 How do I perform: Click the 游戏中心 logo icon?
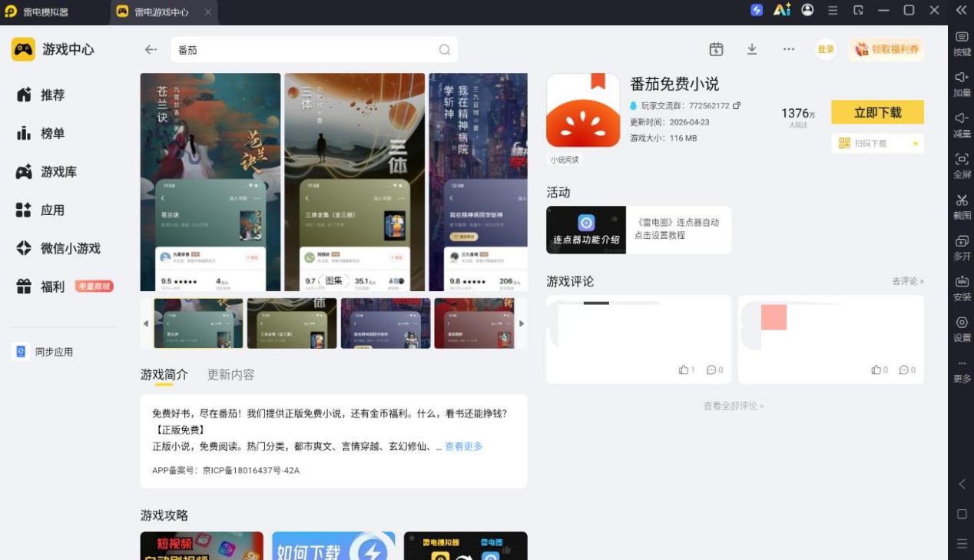point(23,49)
